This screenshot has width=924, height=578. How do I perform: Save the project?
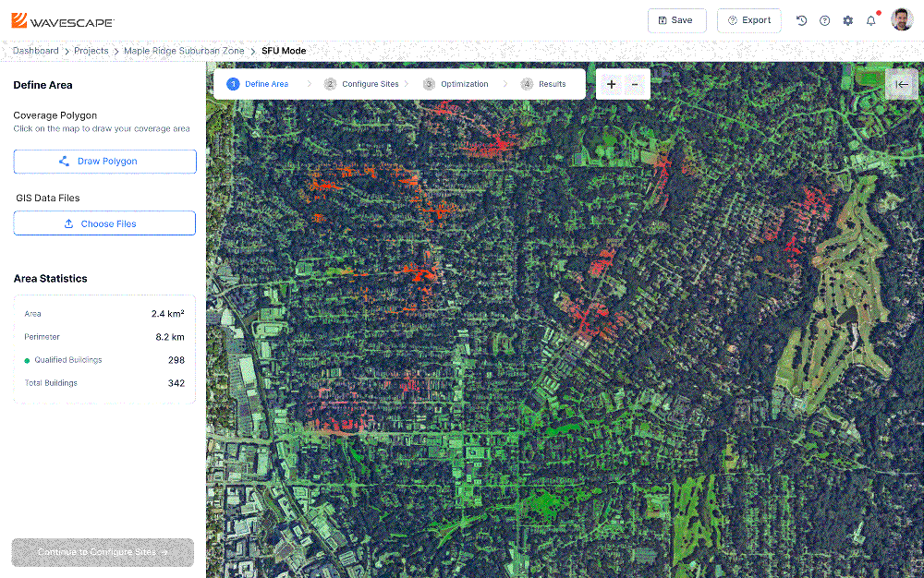pyautogui.click(x=676, y=20)
